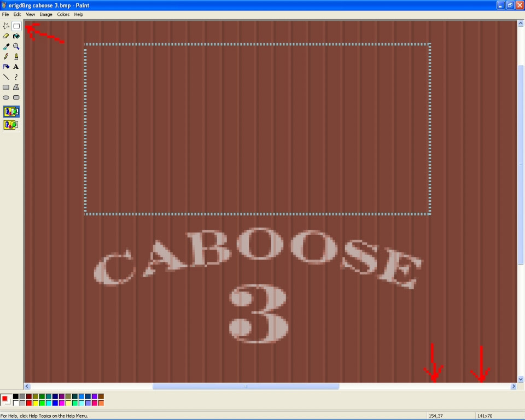Pick the navy blue swatch
This screenshot has width=525, height=420.
[55, 396]
